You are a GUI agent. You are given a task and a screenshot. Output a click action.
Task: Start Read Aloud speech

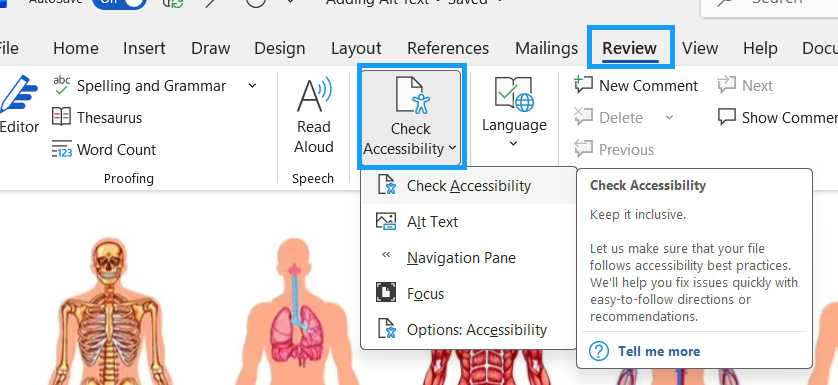coord(314,115)
